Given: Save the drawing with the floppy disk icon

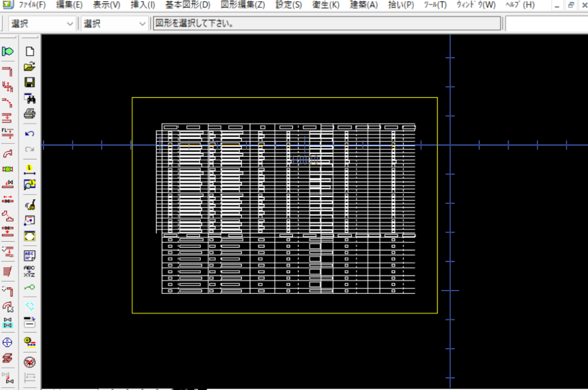Looking at the screenshot, I should coord(29,82).
